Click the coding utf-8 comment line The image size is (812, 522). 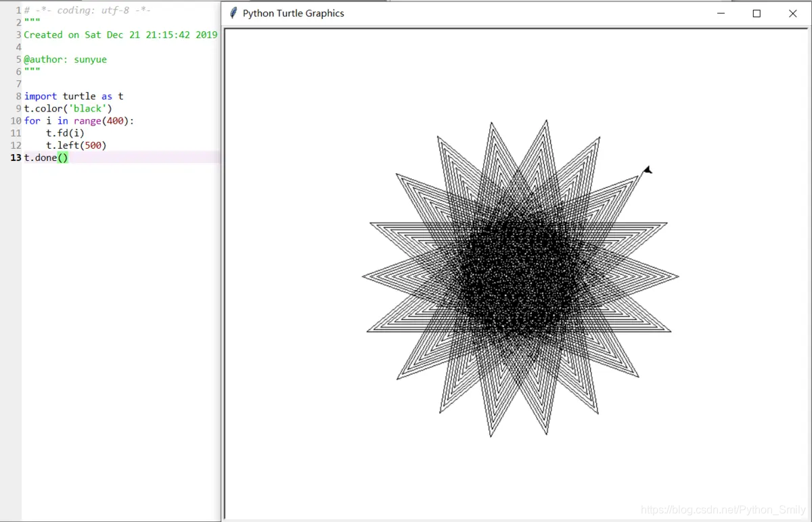pos(87,11)
